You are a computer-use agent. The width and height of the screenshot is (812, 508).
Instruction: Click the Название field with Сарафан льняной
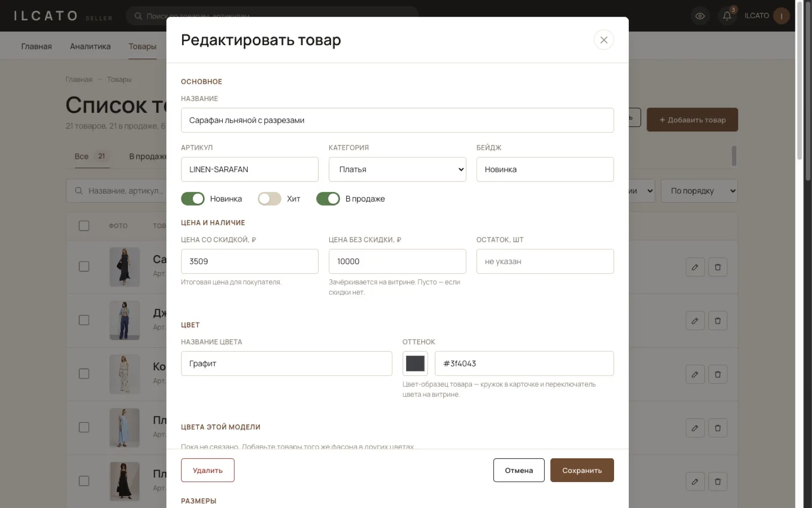coord(397,120)
